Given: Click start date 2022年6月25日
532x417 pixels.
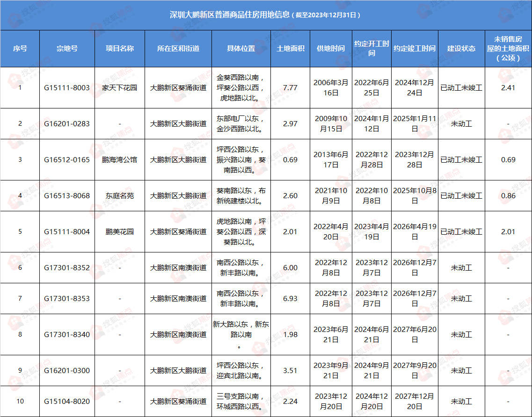Looking at the screenshot, I should (x=372, y=88).
